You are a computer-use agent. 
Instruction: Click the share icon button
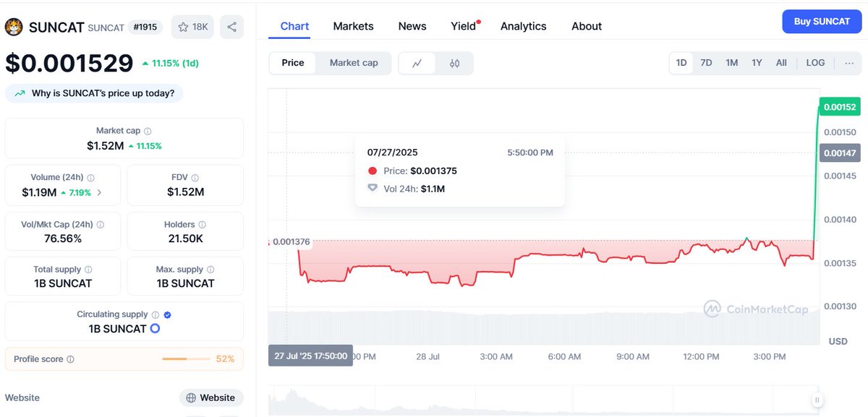[231, 27]
